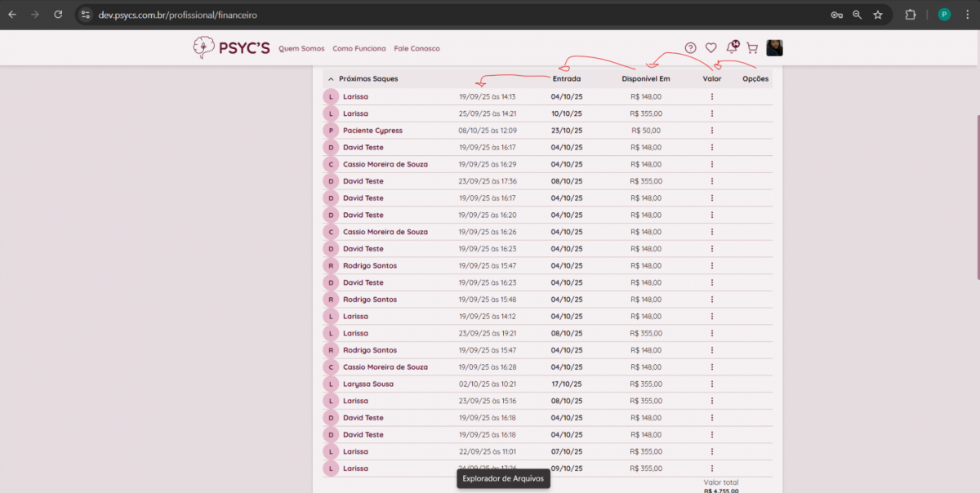Open the browser extensions puzzle icon
This screenshot has height=493, width=980.
(911, 15)
